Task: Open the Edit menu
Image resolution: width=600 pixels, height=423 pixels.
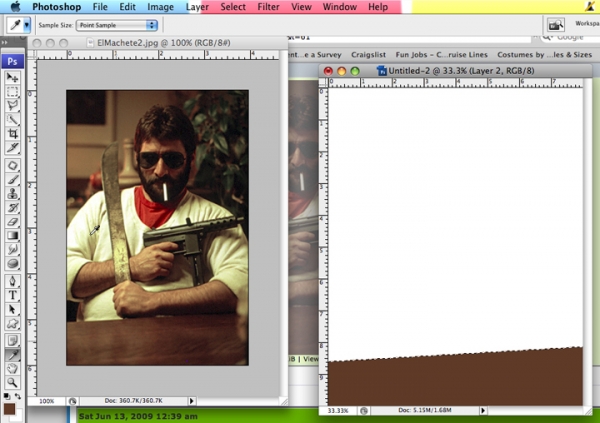Action: [x=127, y=7]
